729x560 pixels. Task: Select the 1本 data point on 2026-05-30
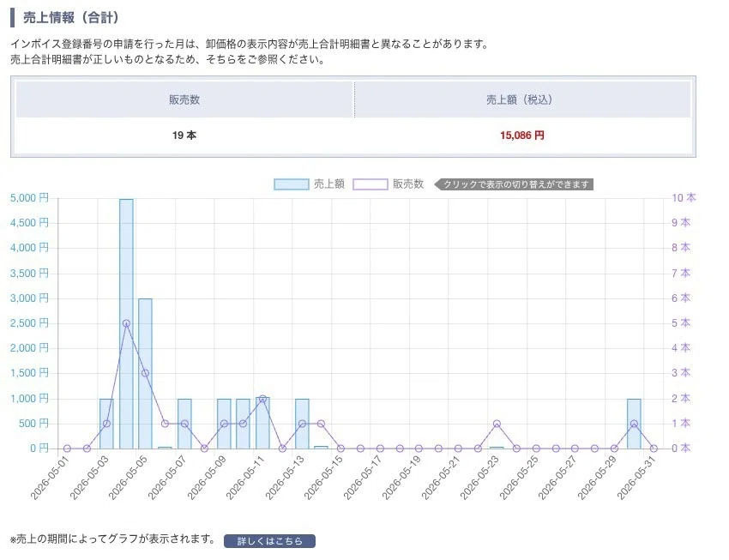tap(634, 424)
